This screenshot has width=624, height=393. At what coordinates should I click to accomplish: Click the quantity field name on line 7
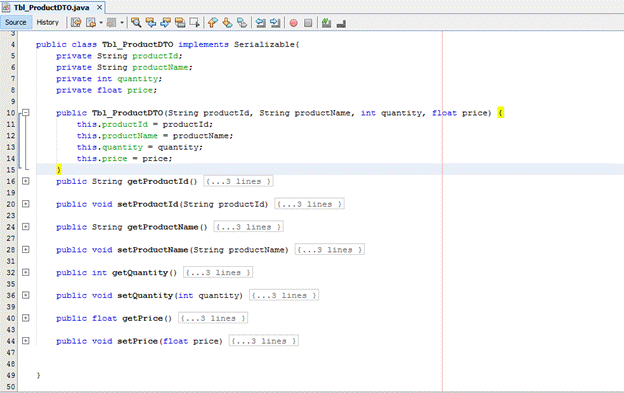137,79
